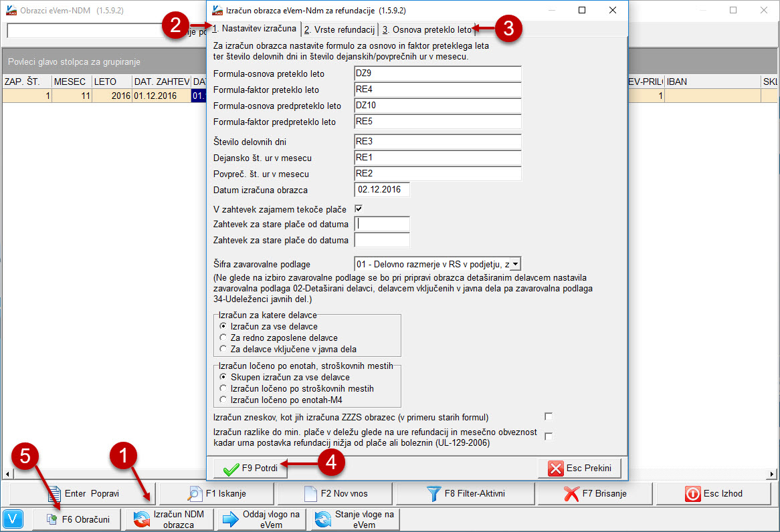Click the red X icon on Esc Prekini
Image resolution: width=780 pixels, height=532 pixels.
coord(555,469)
